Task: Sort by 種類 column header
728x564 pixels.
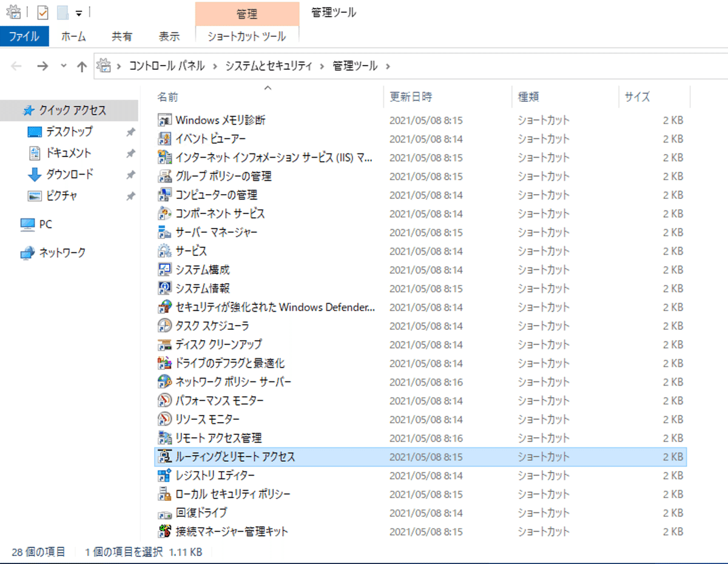Action: click(x=565, y=97)
